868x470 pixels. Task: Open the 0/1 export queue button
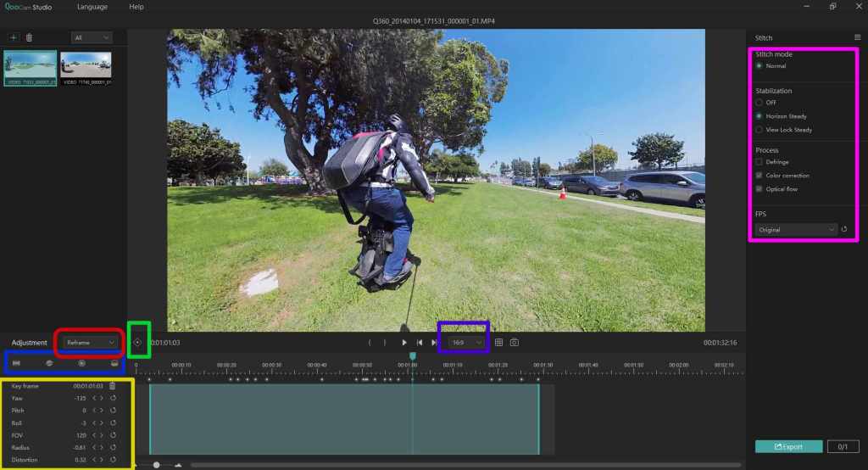(x=843, y=446)
